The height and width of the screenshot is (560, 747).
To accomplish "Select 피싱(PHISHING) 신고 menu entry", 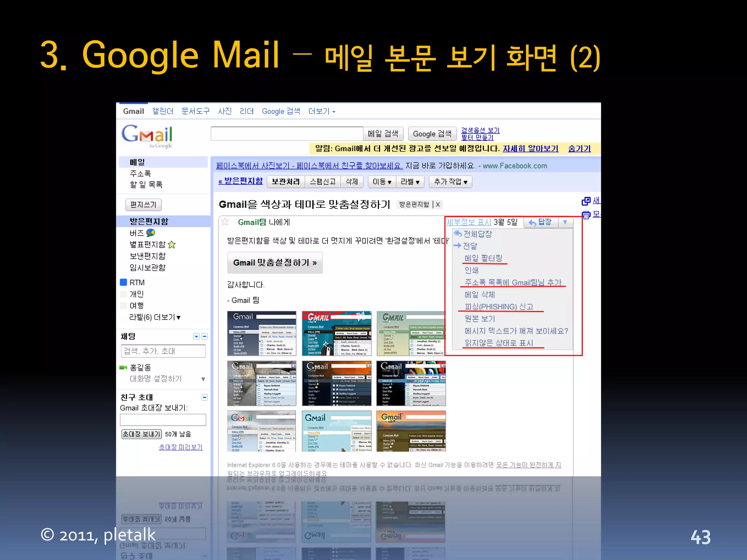I will tap(499, 307).
